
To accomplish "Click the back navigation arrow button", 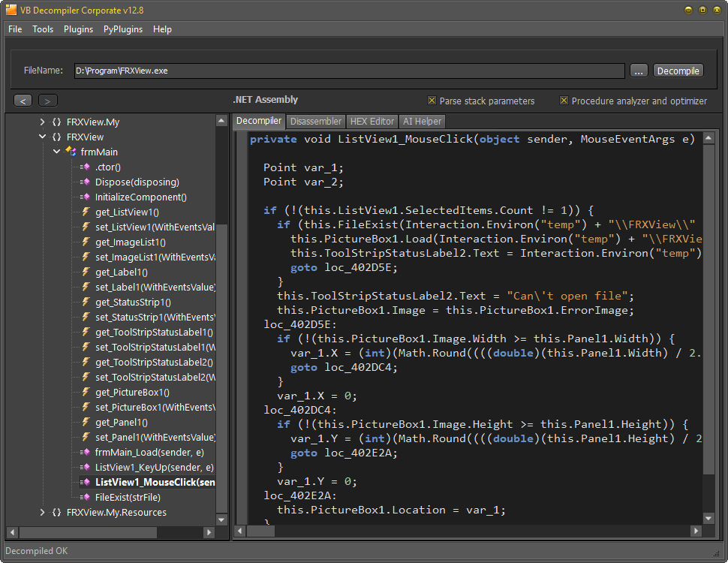I will (x=23, y=100).
